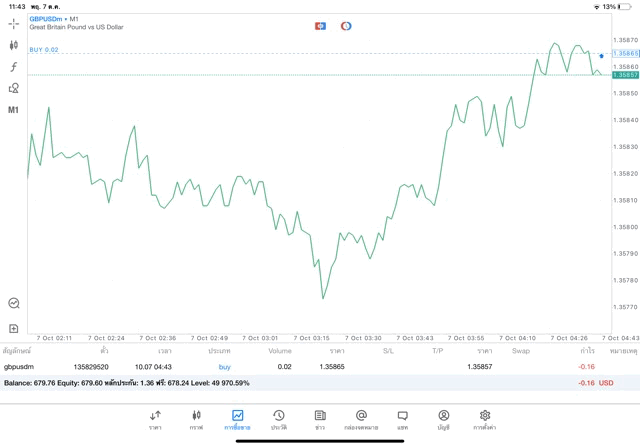
Task: Open the Accounts (บัญชี) tab
Action: coord(443,418)
